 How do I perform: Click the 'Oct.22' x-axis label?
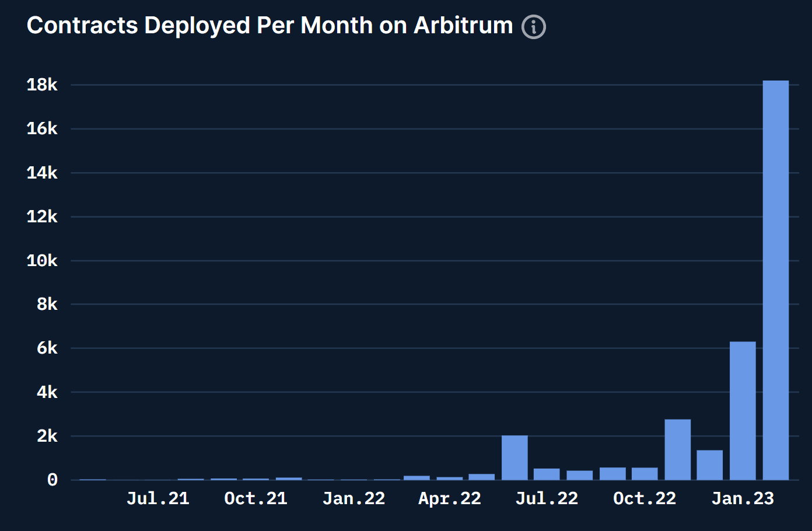pos(645,499)
